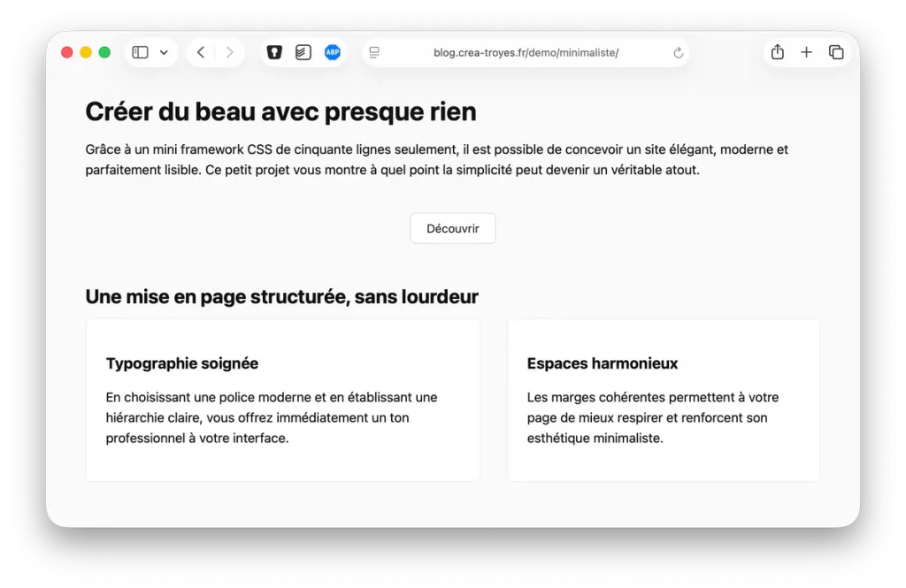Screen dimensions: 906x588
Task: Open the stacked-layers extension next to 1Password
Action: click(303, 52)
